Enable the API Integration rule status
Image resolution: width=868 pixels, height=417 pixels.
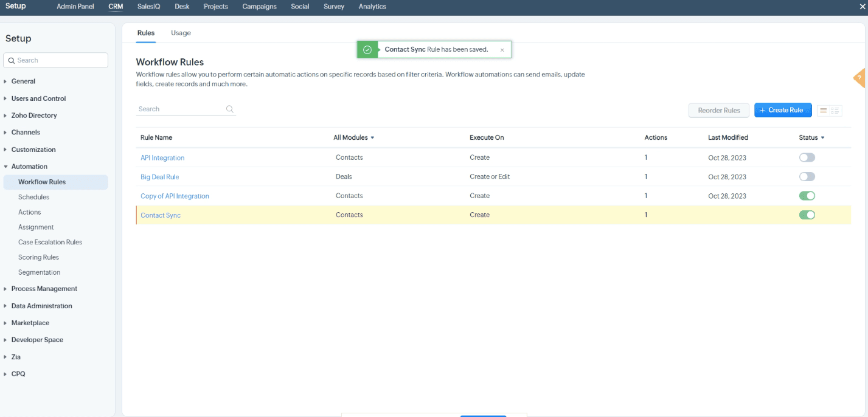[807, 157]
